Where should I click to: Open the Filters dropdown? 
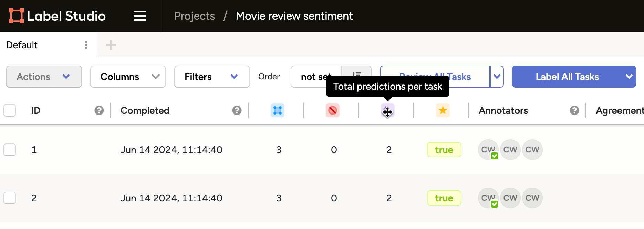click(212, 77)
